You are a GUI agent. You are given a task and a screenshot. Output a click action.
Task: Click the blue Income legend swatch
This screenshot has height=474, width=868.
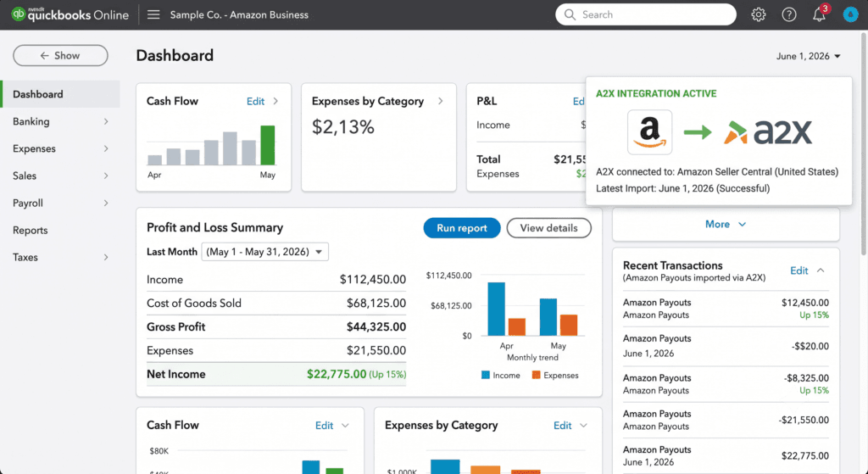[x=486, y=375]
